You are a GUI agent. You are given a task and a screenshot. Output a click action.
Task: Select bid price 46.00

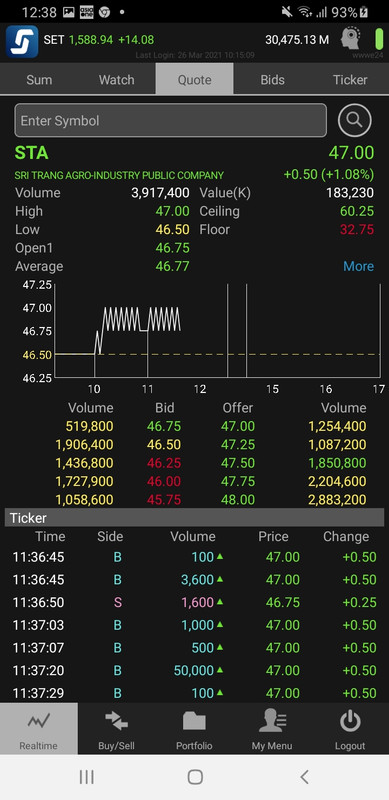[x=164, y=481]
